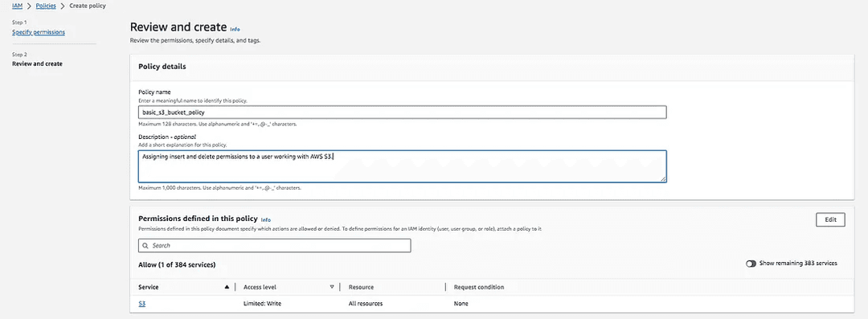Viewport: 868px width, 319px height.
Task: Focus the permissions Search field
Action: tap(275, 245)
